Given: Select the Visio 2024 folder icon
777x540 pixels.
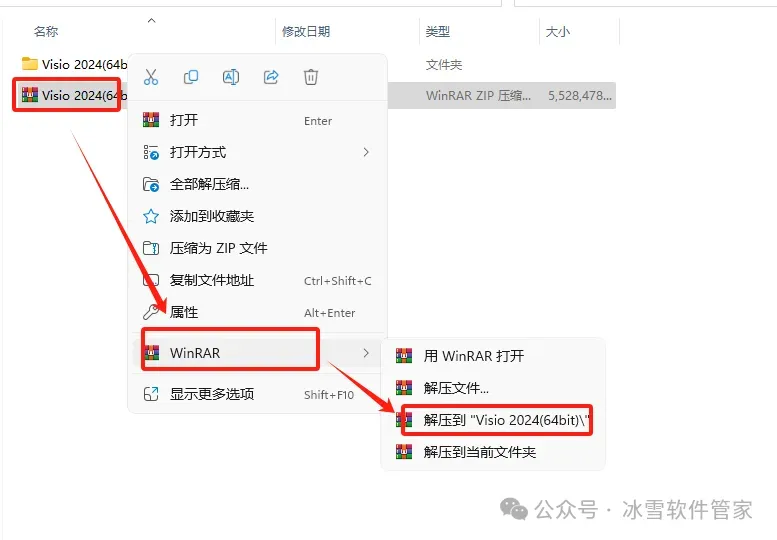Looking at the screenshot, I should (x=30, y=64).
